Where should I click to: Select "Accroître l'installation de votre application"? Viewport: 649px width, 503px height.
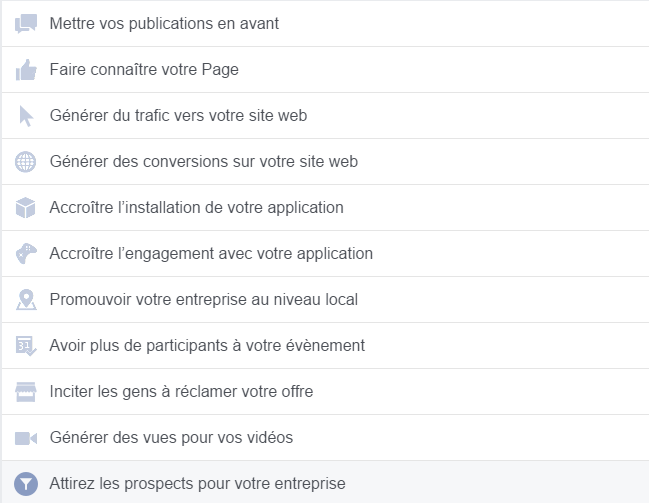[x=196, y=207]
